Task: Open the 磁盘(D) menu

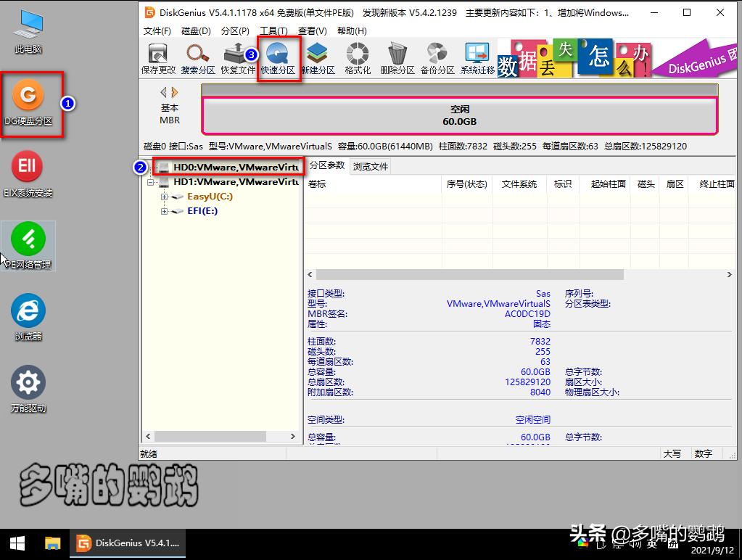Action: click(x=196, y=31)
